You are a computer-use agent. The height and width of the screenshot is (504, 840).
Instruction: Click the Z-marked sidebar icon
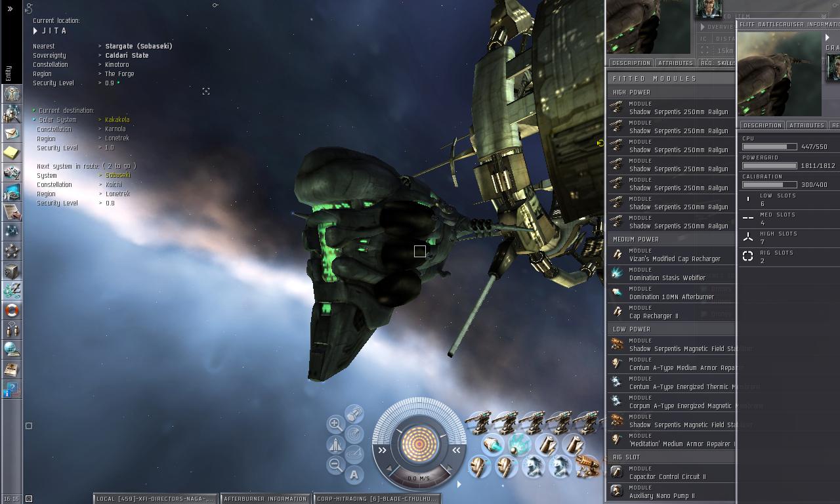(12, 291)
